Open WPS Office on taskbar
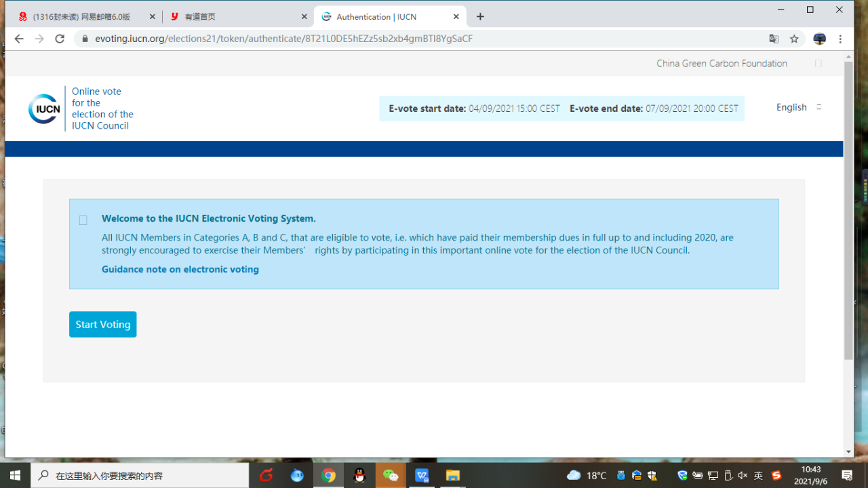This screenshot has height=488, width=868. pos(422,475)
